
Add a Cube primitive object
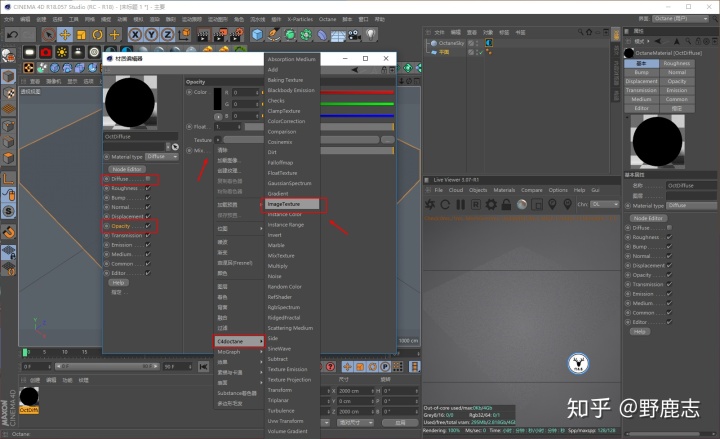257,34
